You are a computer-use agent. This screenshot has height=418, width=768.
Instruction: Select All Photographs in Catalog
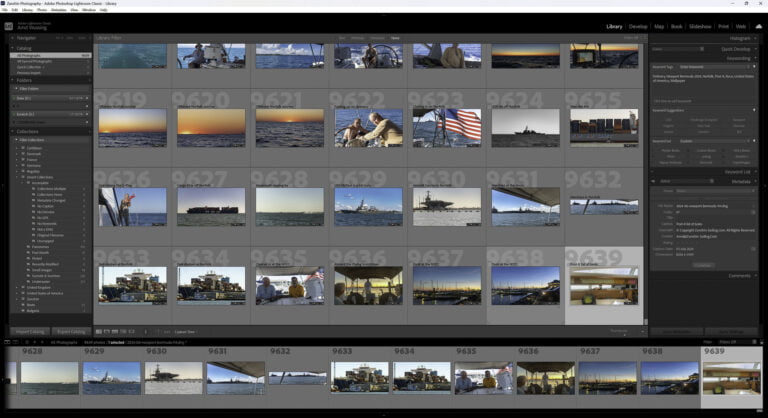click(x=50, y=55)
